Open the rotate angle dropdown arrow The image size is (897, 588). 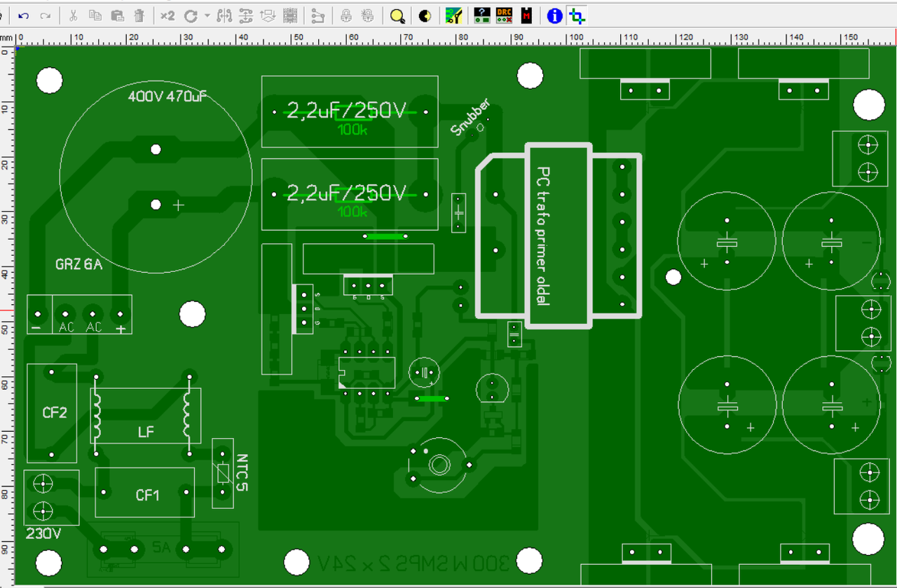pos(207,15)
